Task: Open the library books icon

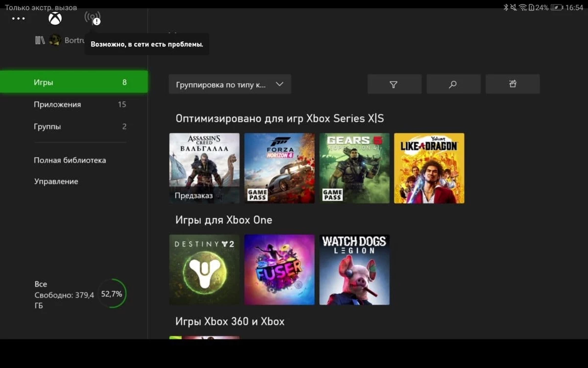Action: (x=40, y=40)
